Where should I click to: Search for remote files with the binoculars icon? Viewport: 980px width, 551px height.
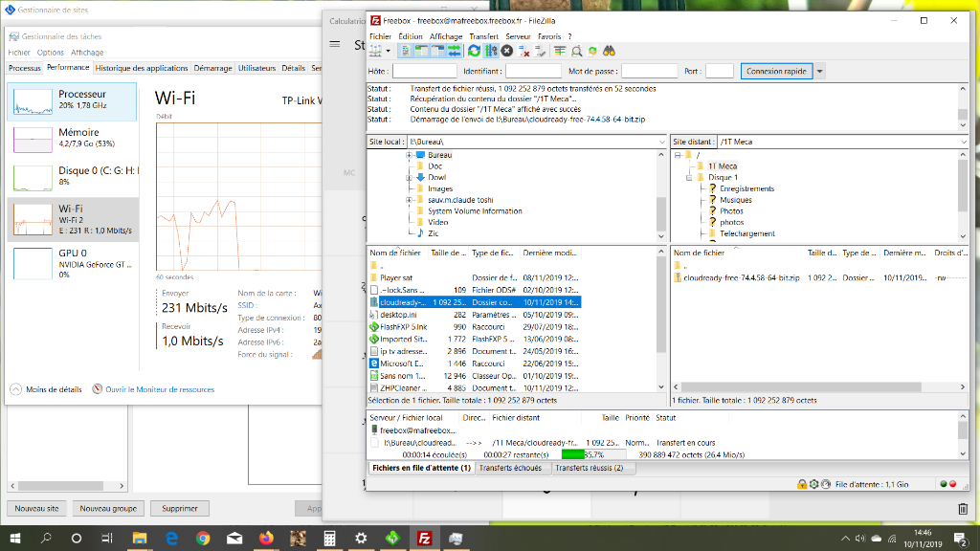coord(611,51)
